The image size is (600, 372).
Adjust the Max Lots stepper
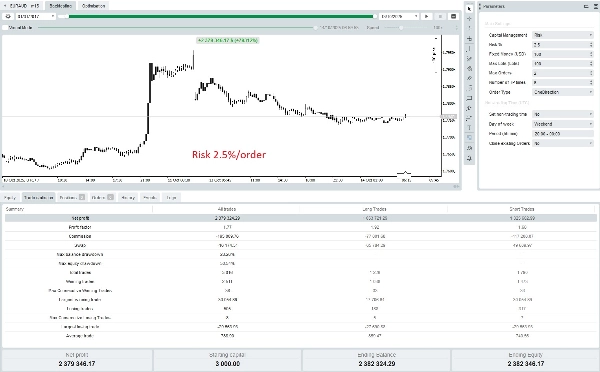tap(591, 64)
